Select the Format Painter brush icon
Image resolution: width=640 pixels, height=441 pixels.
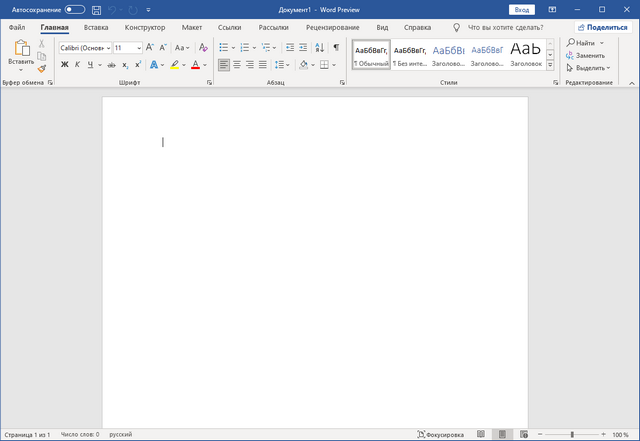42,69
